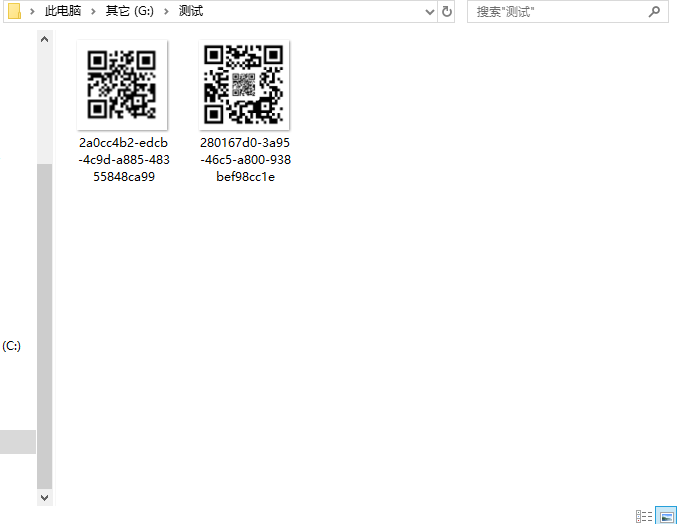This screenshot has height=524, width=678.
Task: Expand chevron after 此电脑 breadcrumb
Action: 93,12
